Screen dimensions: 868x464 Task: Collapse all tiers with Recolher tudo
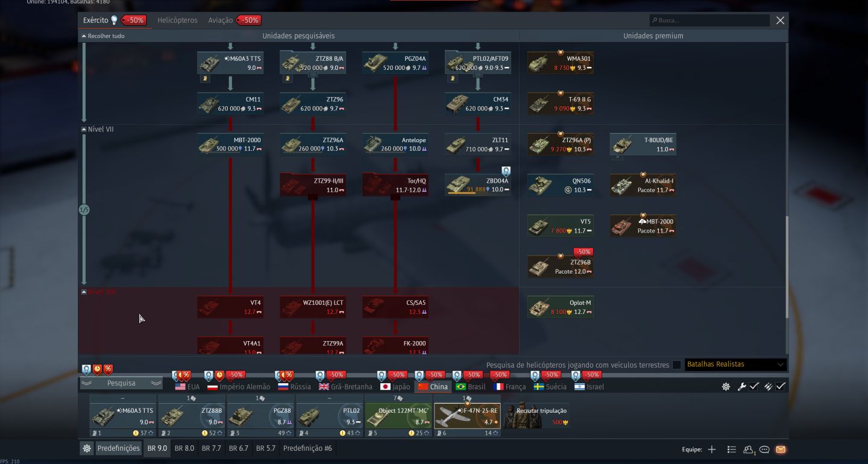tap(103, 36)
